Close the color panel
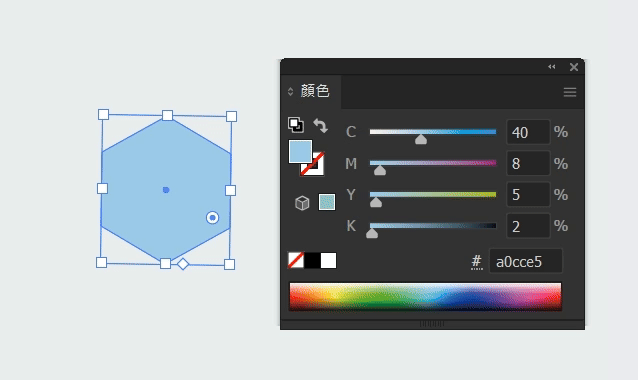This screenshot has height=380, width=638. pos(574,67)
